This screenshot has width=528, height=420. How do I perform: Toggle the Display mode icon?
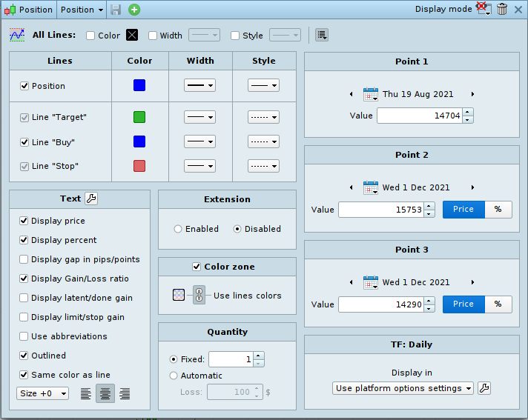[x=484, y=8]
